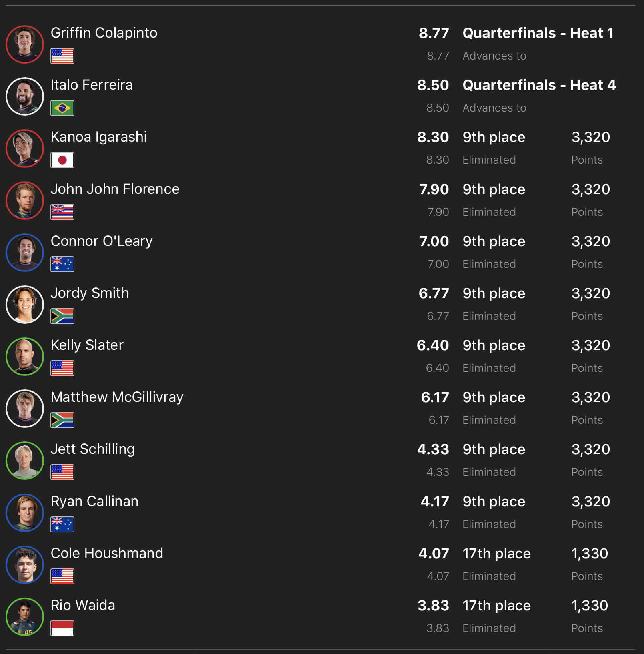Click the USA flag under Jett Schilling
The width and height of the screenshot is (644, 654).
click(x=62, y=472)
